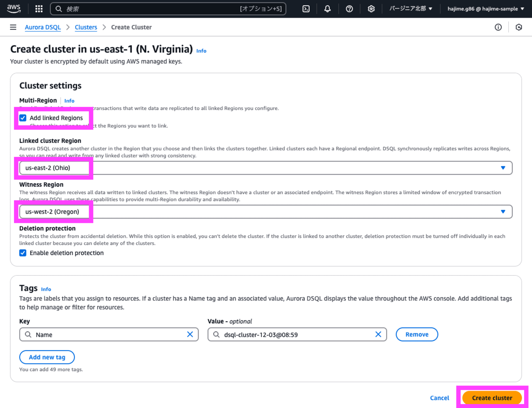Click the Cluster settings heading
This screenshot has width=532, height=408.
click(x=51, y=86)
